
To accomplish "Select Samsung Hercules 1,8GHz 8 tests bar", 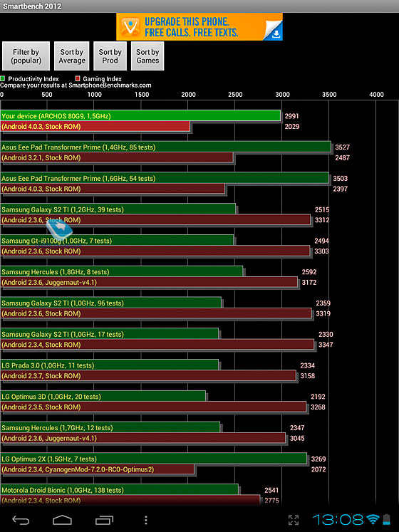I will (x=122, y=272).
